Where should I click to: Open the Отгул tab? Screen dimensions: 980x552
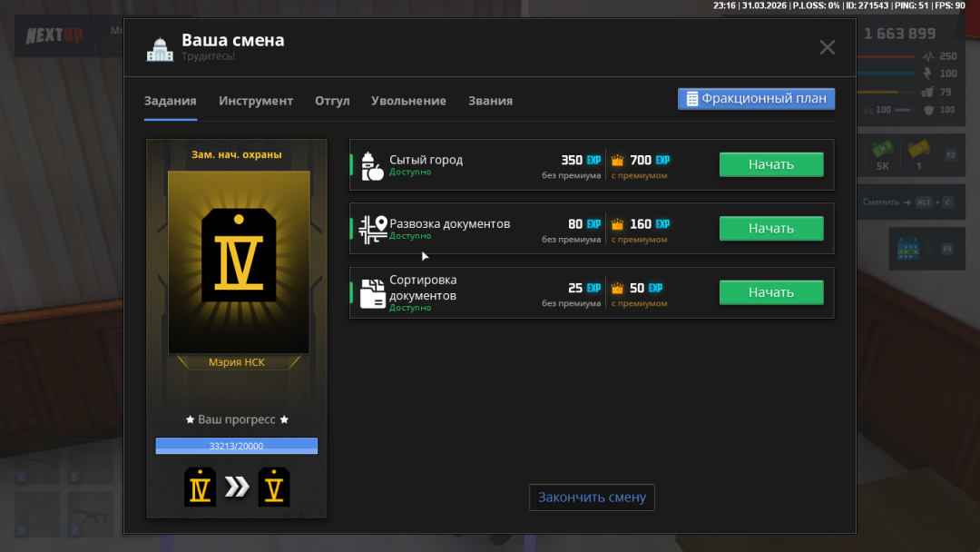(x=332, y=101)
